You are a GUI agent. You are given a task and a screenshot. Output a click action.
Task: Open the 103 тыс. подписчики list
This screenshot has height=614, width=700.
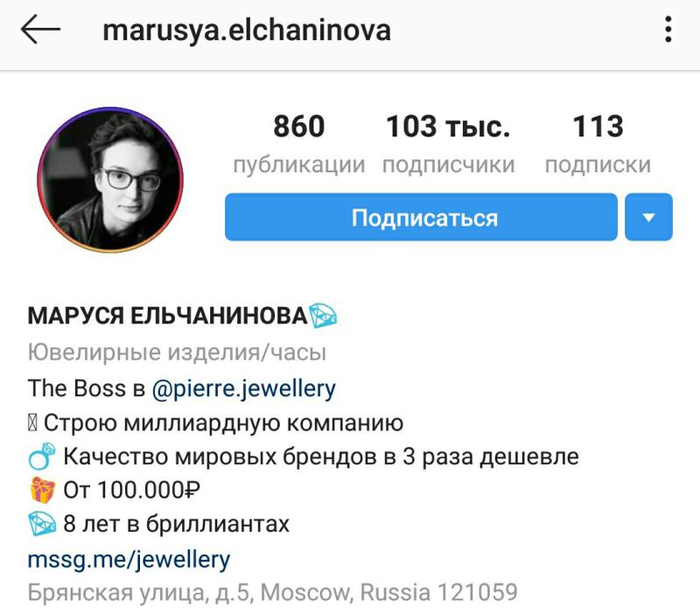[448, 144]
